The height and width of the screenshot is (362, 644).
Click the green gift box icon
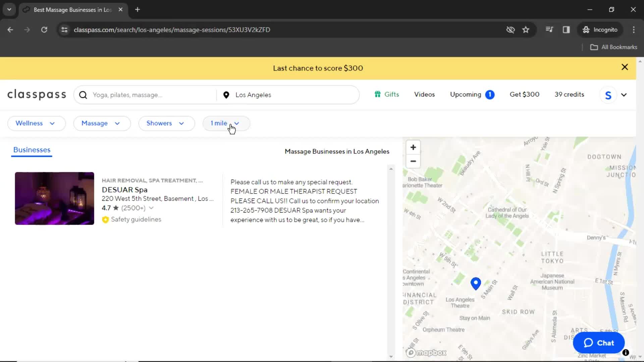coord(378,95)
